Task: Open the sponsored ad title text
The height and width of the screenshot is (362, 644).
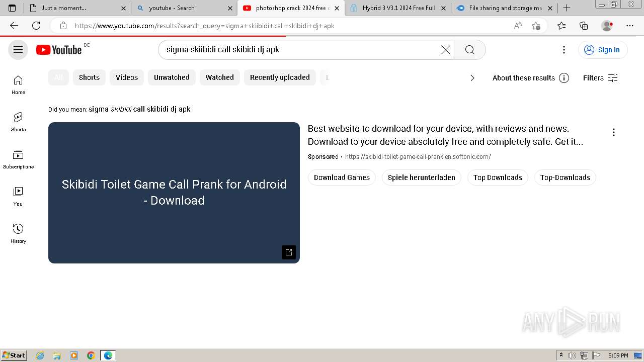Action: click(445, 135)
